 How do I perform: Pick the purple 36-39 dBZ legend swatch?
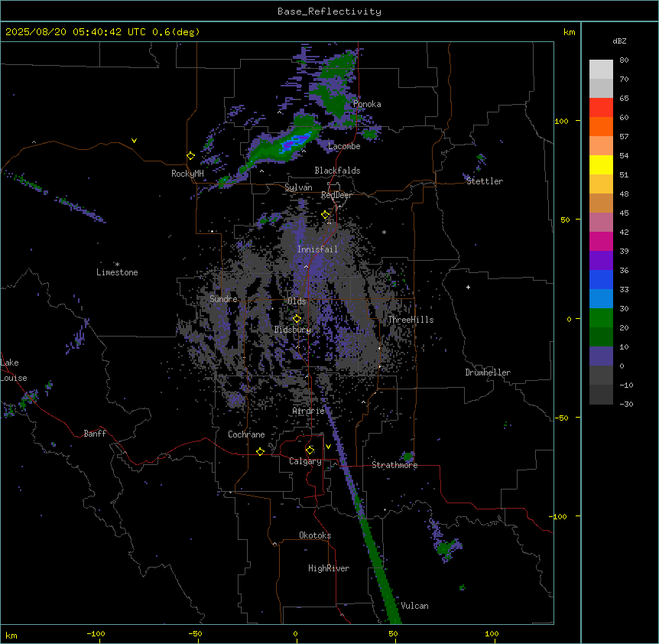point(601,261)
